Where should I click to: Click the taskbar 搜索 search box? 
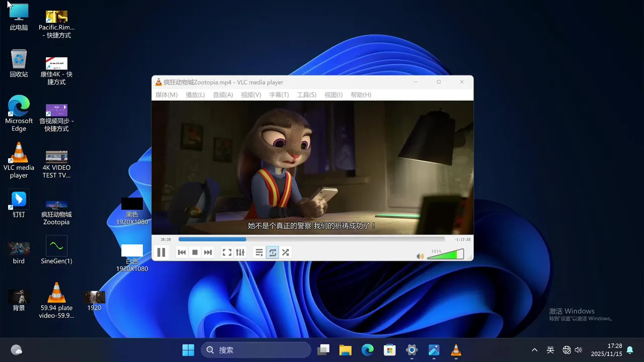pos(256,350)
